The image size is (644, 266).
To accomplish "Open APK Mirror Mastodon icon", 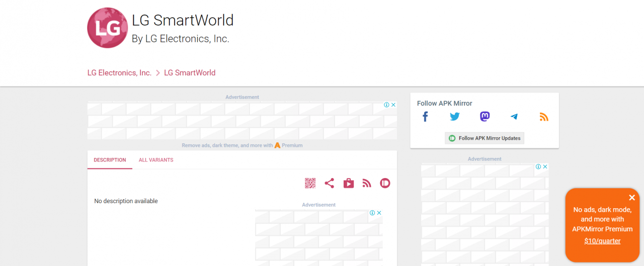I will 485,117.
